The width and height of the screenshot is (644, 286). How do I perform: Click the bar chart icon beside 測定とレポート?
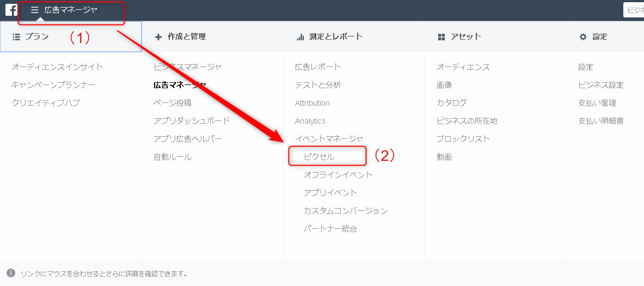click(x=300, y=37)
